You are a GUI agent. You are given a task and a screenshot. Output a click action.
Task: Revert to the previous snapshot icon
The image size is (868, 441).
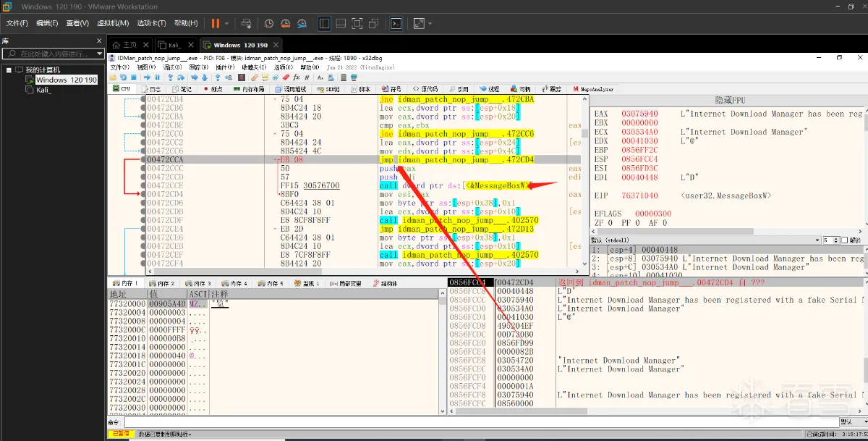[285, 23]
